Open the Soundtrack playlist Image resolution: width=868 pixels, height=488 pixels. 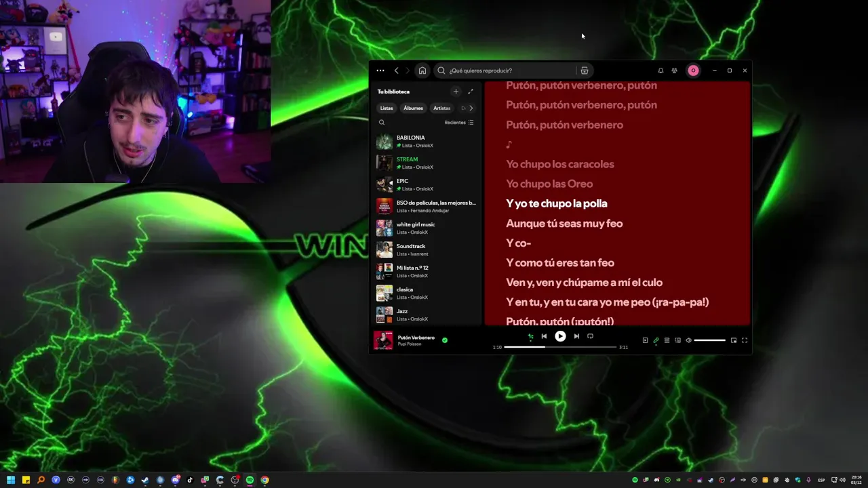[427, 250]
